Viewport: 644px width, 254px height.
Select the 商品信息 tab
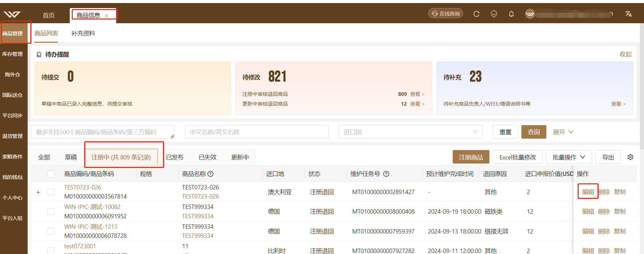pyautogui.click(x=88, y=15)
